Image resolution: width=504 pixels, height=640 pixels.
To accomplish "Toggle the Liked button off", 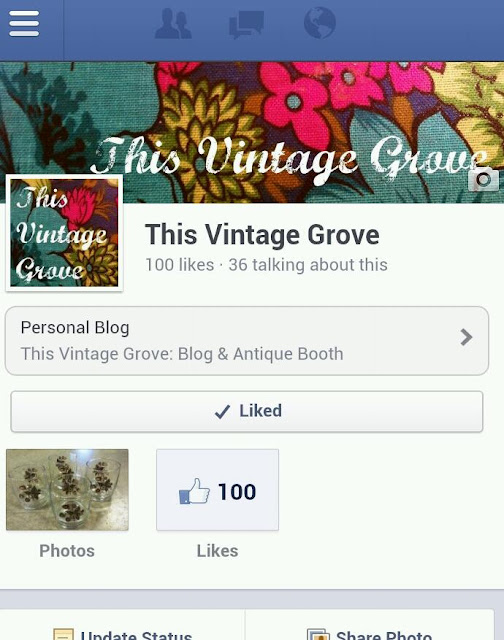I will [x=247, y=411].
